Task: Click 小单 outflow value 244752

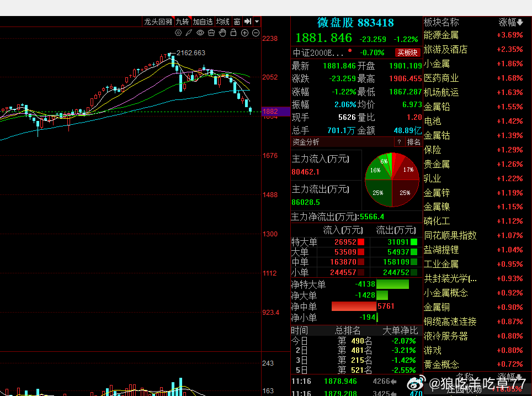Action: point(396,272)
